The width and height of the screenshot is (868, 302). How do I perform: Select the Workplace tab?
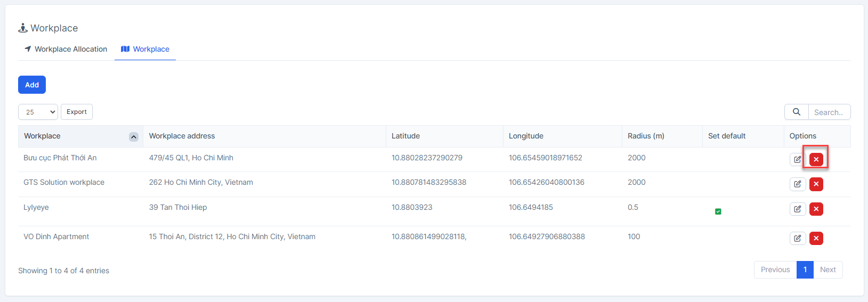pos(145,49)
